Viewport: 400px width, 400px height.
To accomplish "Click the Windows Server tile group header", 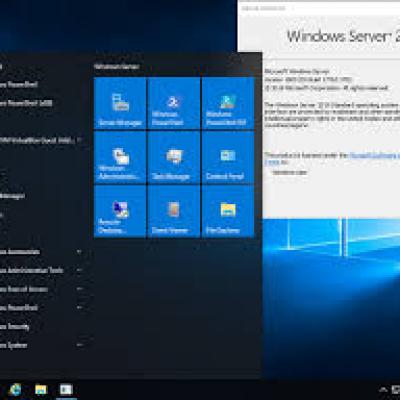I will click(117, 67).
